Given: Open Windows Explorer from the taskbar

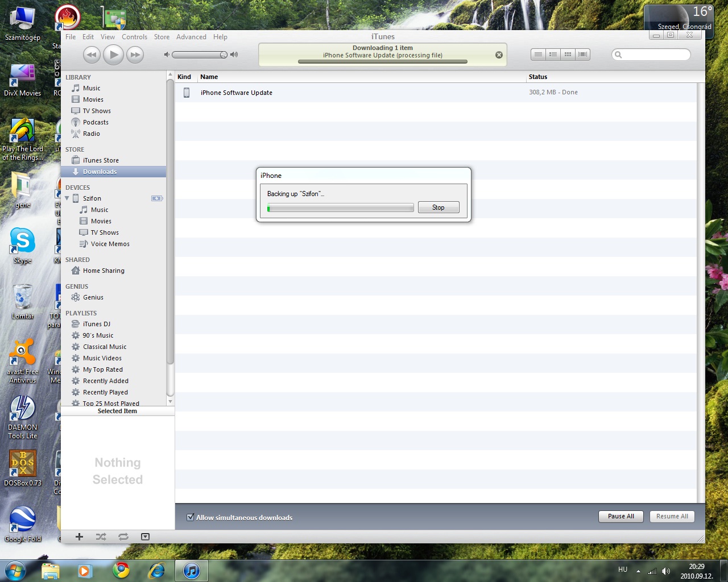Looking at the screenshot, I should click(50, 570).
